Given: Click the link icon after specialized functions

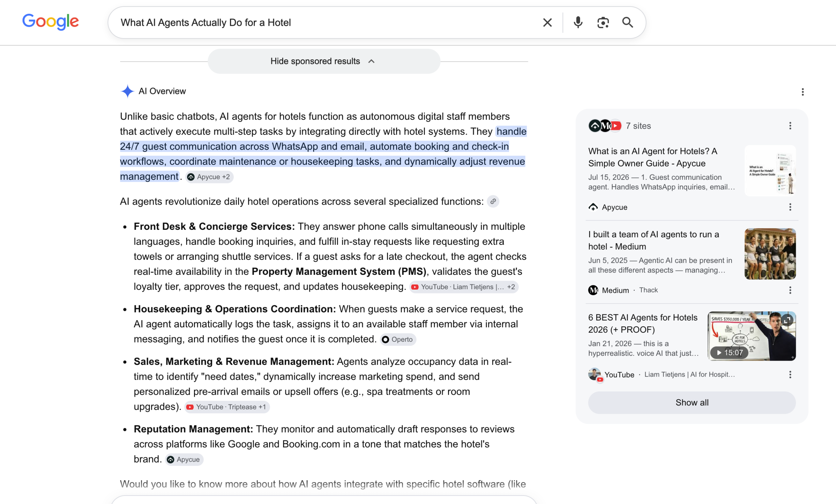Looking at the screenshot, I should tap(493, 201).
